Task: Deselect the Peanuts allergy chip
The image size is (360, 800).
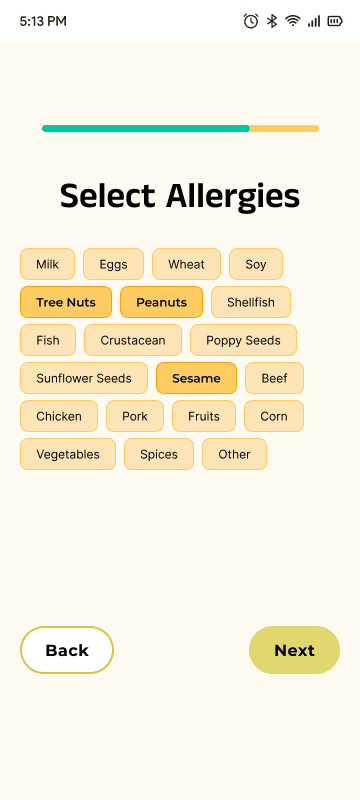Action: tap(161, 302)
